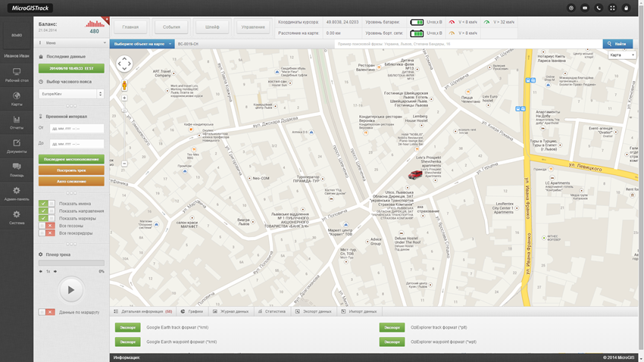Screen dimensions: 644x362
Task: Open the Europe/Kiev timezone selector
Action: (71, 94)
